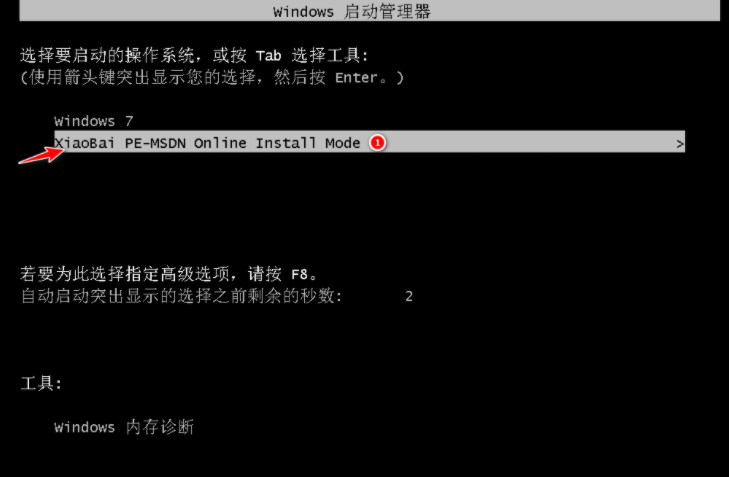Click the 选择要启动的操作系统 instruction line

(x=194, y=56)
